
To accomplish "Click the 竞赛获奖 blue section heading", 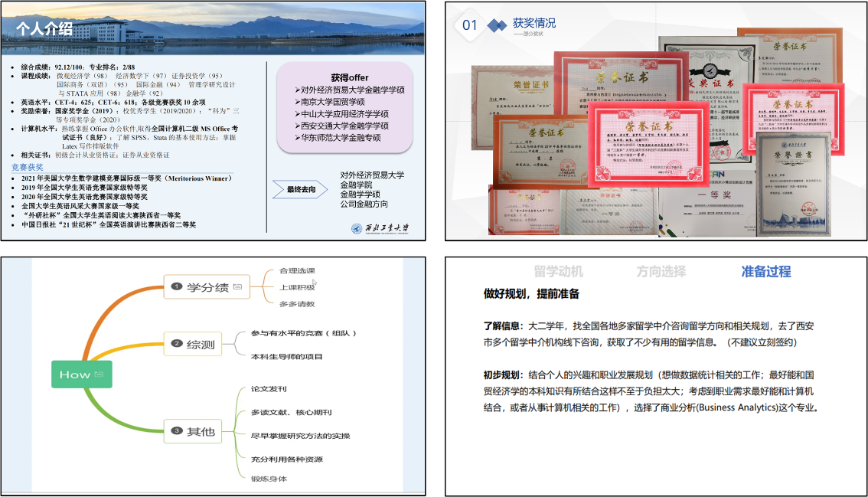I will coord(27,167).
